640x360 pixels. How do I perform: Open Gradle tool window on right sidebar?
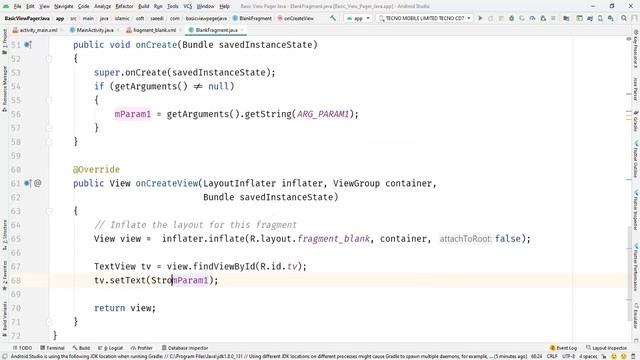636,121
